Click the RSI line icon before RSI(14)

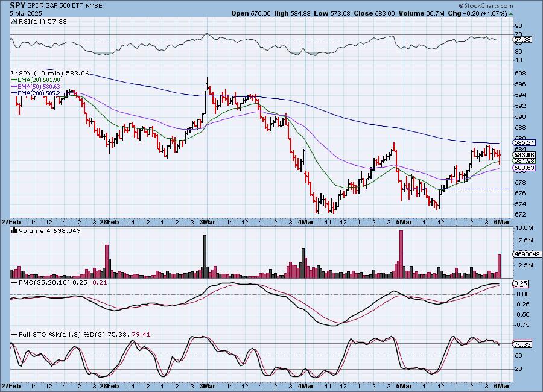coord(14,21)
